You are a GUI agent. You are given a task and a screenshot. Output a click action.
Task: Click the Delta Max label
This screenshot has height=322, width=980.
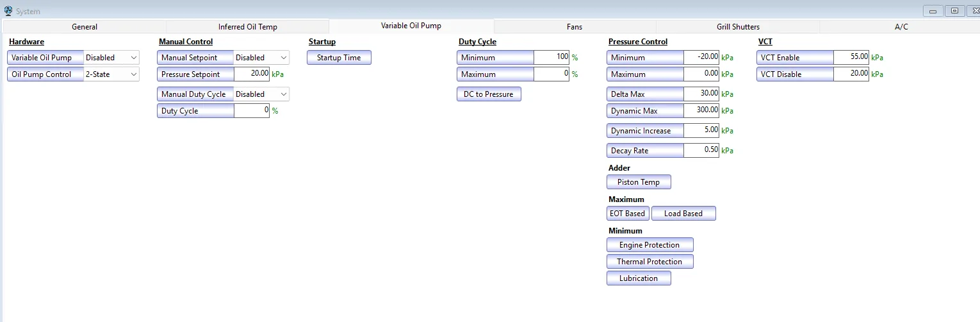(645, 94)
